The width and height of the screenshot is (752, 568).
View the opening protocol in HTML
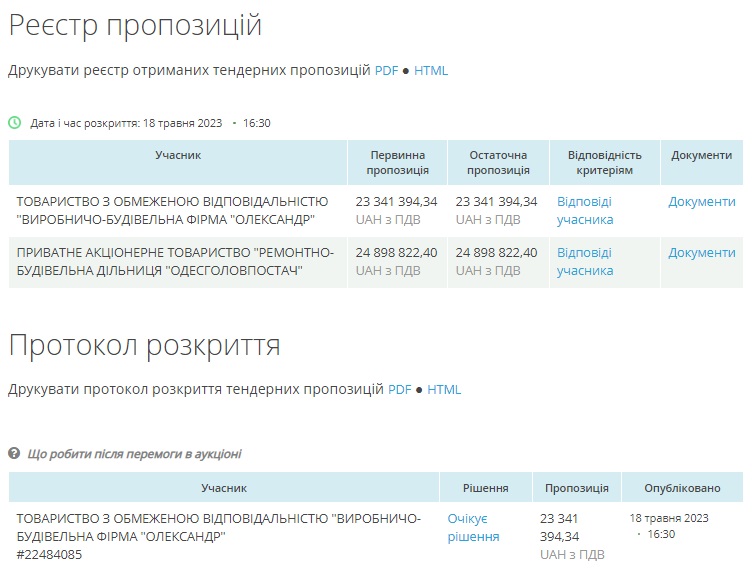click(x=444, y=389)
